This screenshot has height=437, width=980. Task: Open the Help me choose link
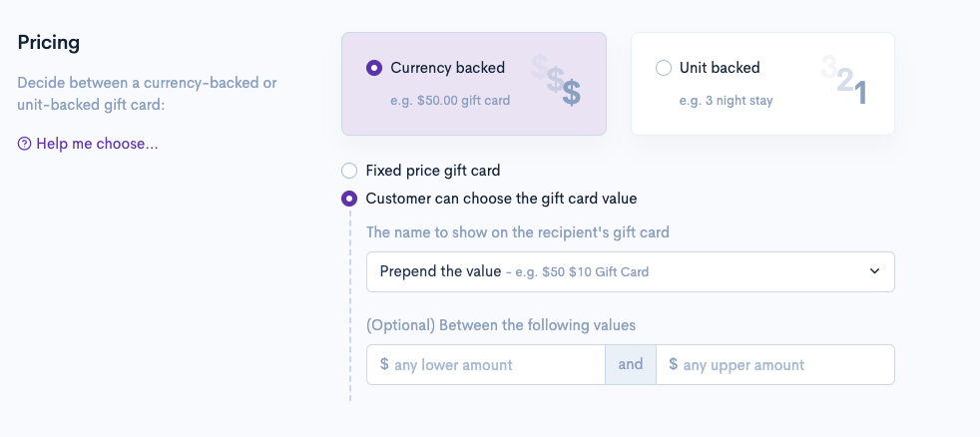coord(97,144)
